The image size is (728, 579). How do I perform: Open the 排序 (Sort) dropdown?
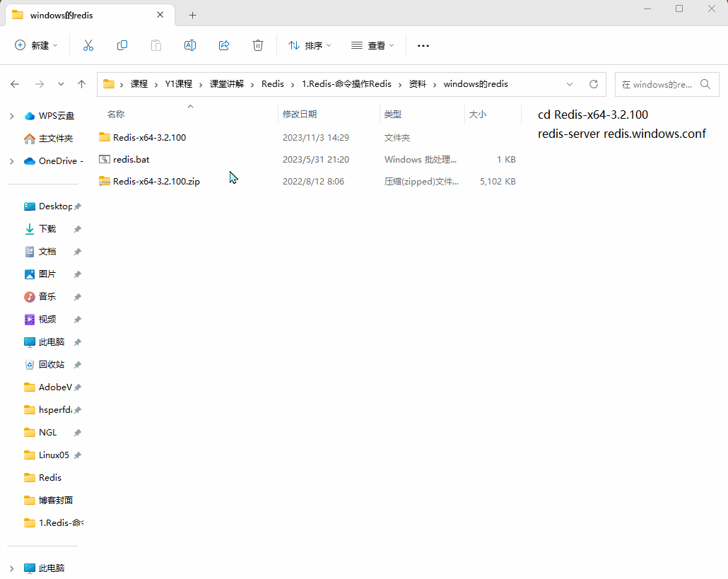coord(310,45)
